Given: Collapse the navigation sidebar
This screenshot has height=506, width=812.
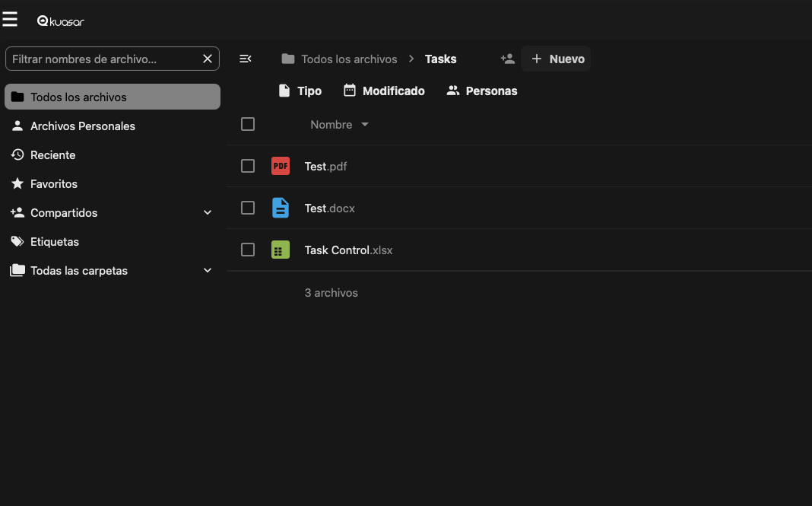Looking at the screenshot, I should point(245,59).
